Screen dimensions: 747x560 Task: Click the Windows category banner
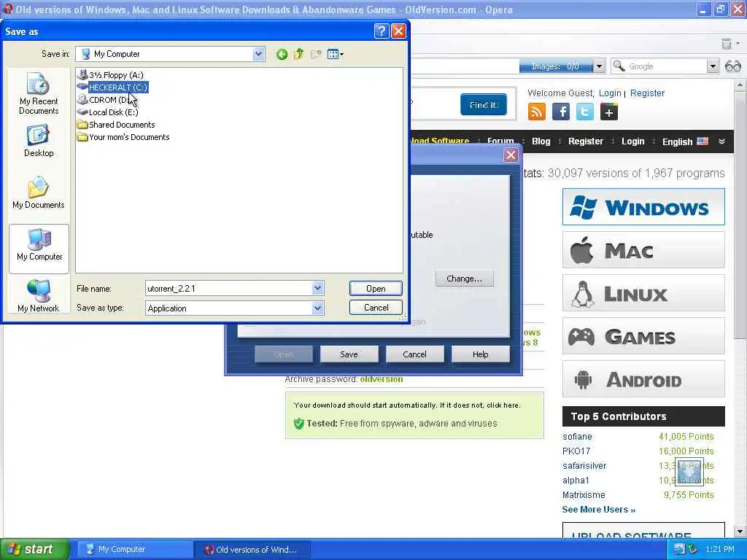click(643, 206)
